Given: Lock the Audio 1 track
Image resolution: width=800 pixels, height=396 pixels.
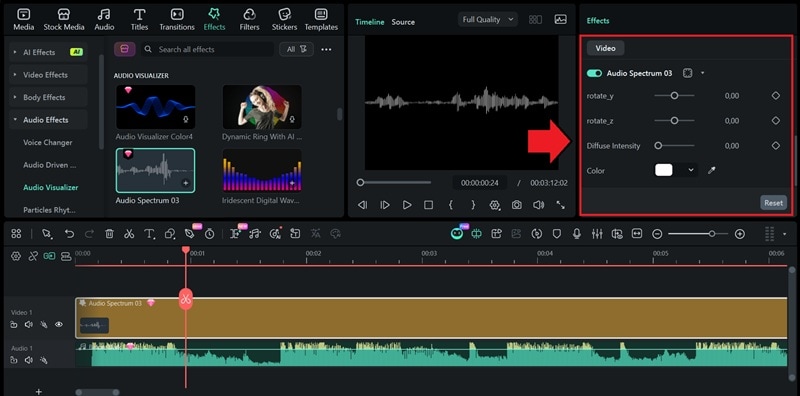Looking at the screenshot, I should point(14,360).
